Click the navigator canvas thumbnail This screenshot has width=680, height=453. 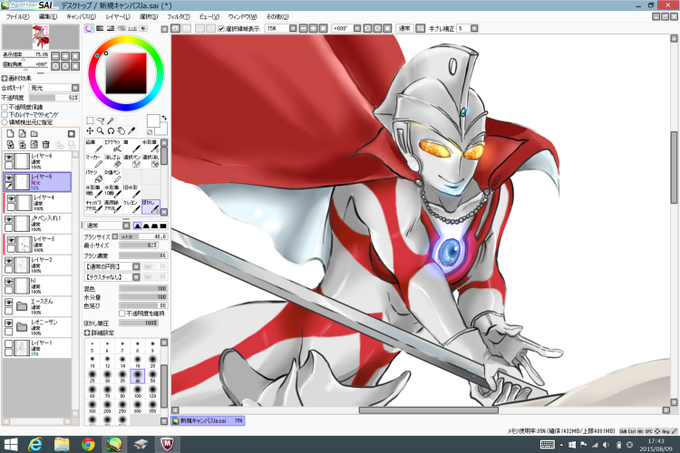41,36
